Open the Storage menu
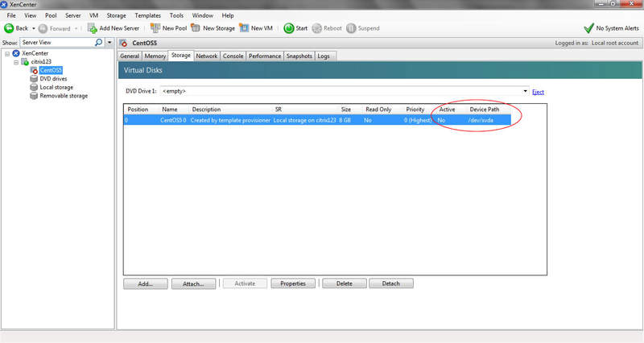644x343 pixels. tap(116, 15)
